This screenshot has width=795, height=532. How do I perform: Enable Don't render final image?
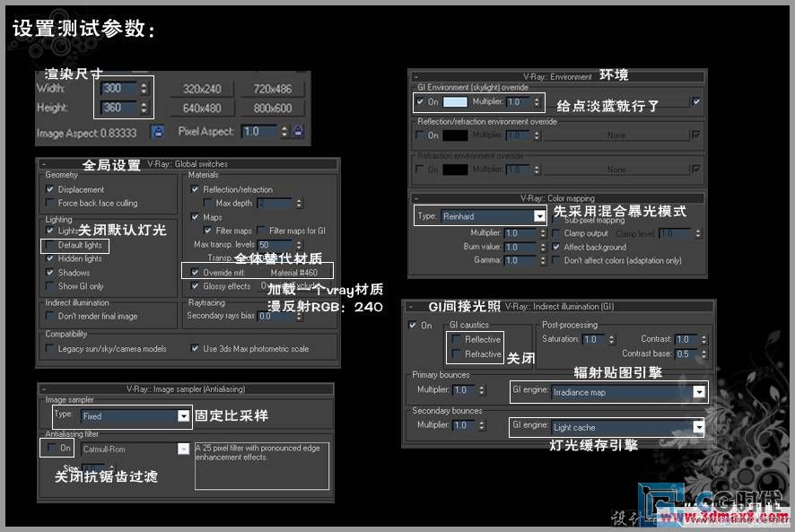pos(49,316)
